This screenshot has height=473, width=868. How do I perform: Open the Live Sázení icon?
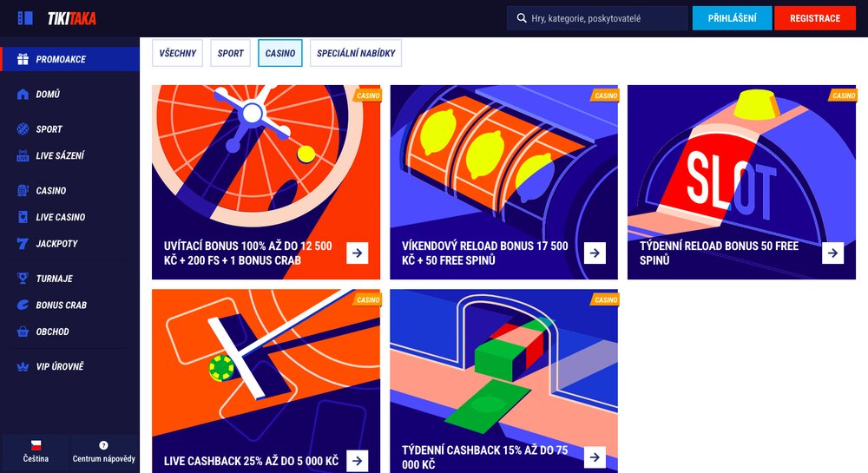tap(23, 155)
